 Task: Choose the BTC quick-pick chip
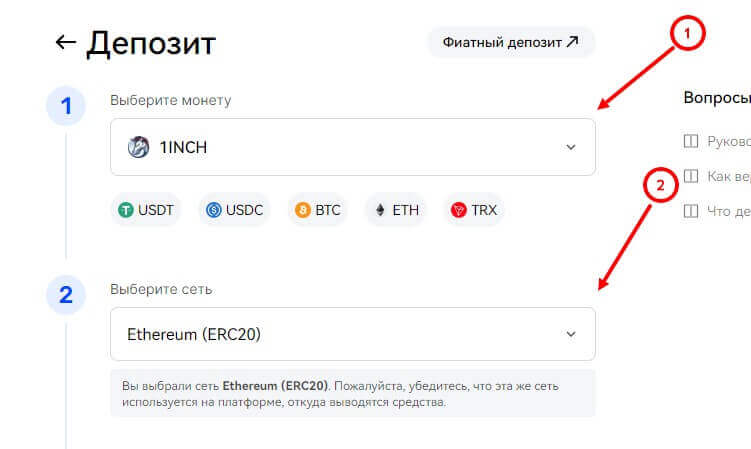318,210
